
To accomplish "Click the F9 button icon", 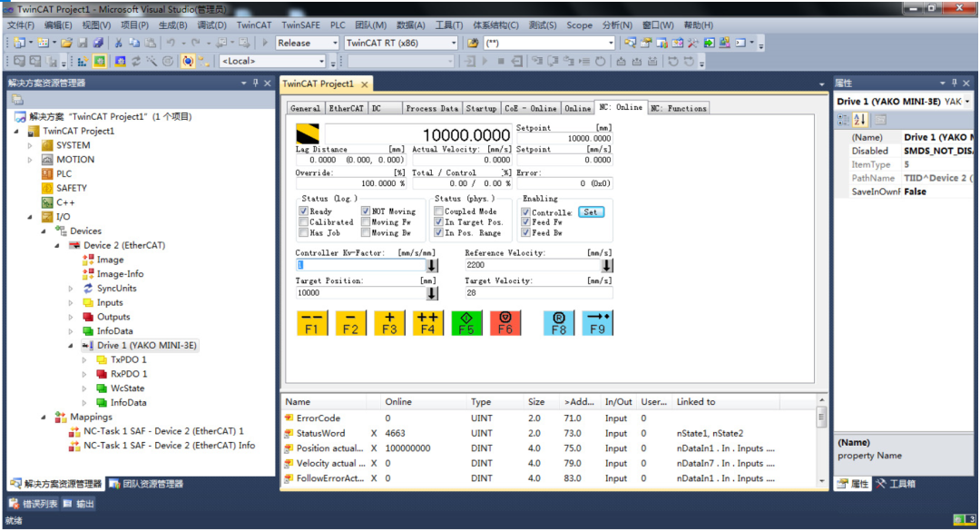I will pos(596,322).
